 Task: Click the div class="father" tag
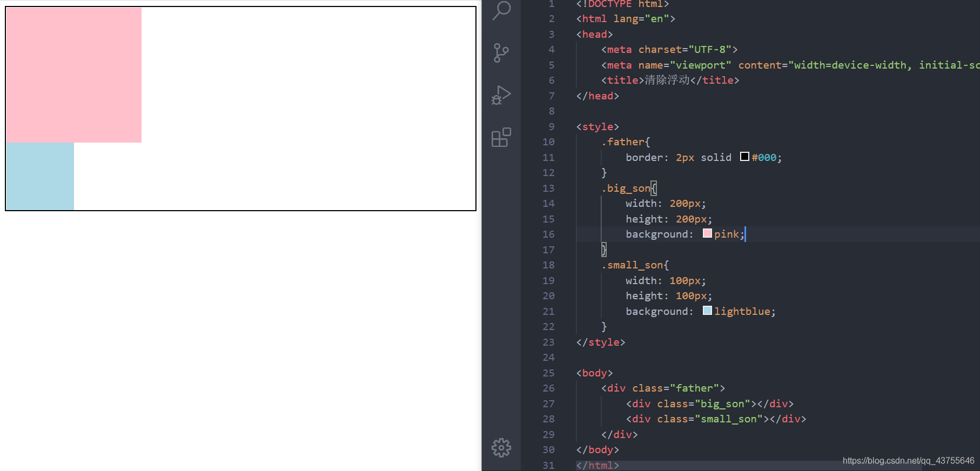(663, 388)
